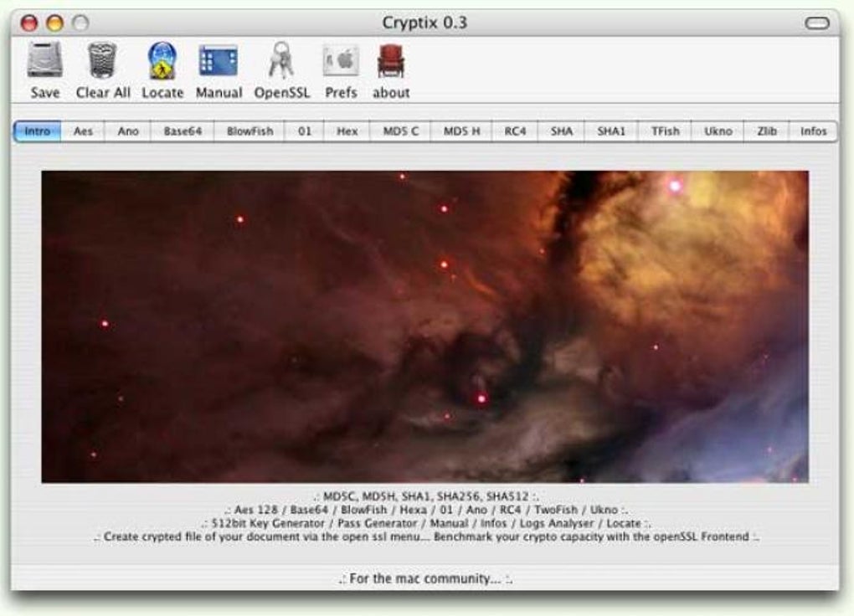The height and width of the screenshot is (616, 854).
Task: Return to the Intro tab
Action: pyautogui.click(x=38, y=131)
